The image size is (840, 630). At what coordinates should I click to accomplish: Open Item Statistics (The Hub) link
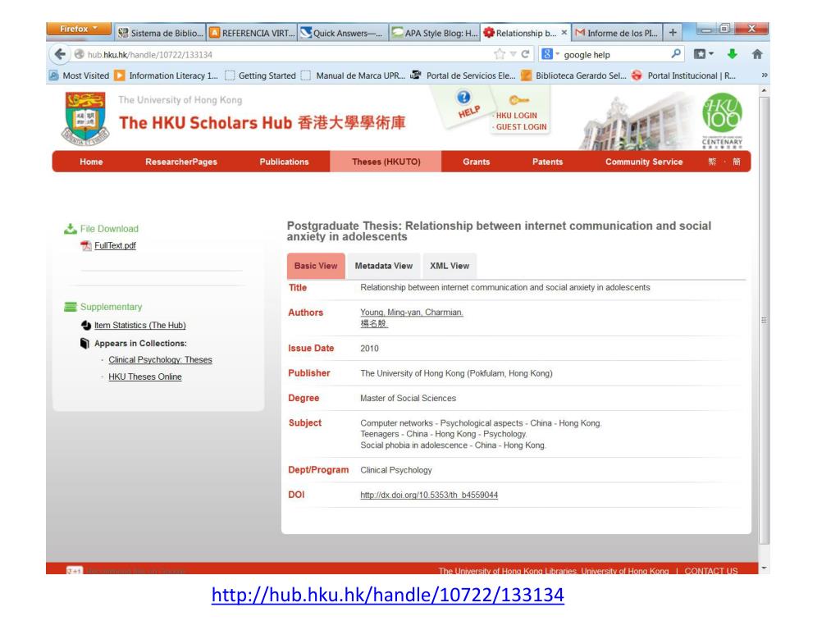[139, 325]
